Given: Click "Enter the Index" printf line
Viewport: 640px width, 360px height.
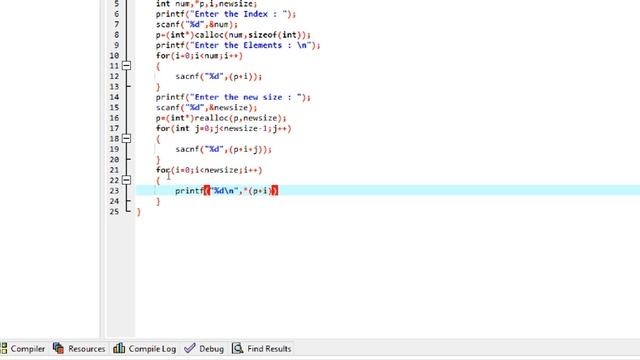Looking at the screenshot, I should [226, 14].
